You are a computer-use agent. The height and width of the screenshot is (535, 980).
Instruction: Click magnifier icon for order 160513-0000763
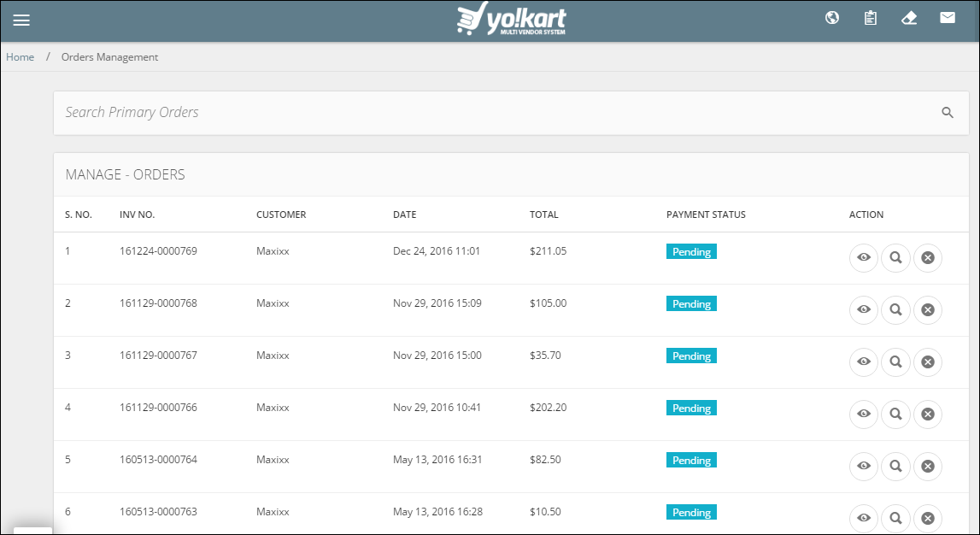tap(895, 518)
